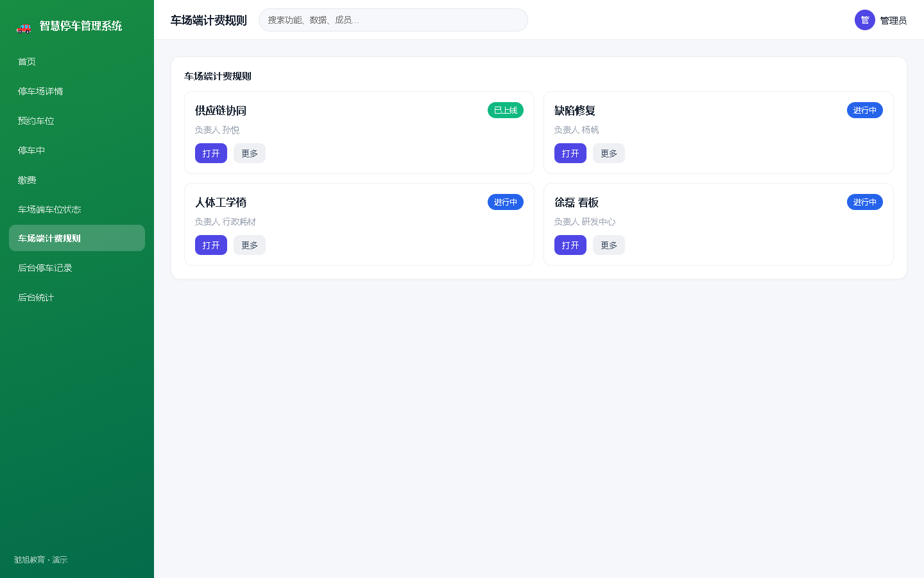924x578 pixels.
Task: Click 更多 on the 人体工学椅 card
Action: point(250,245)
